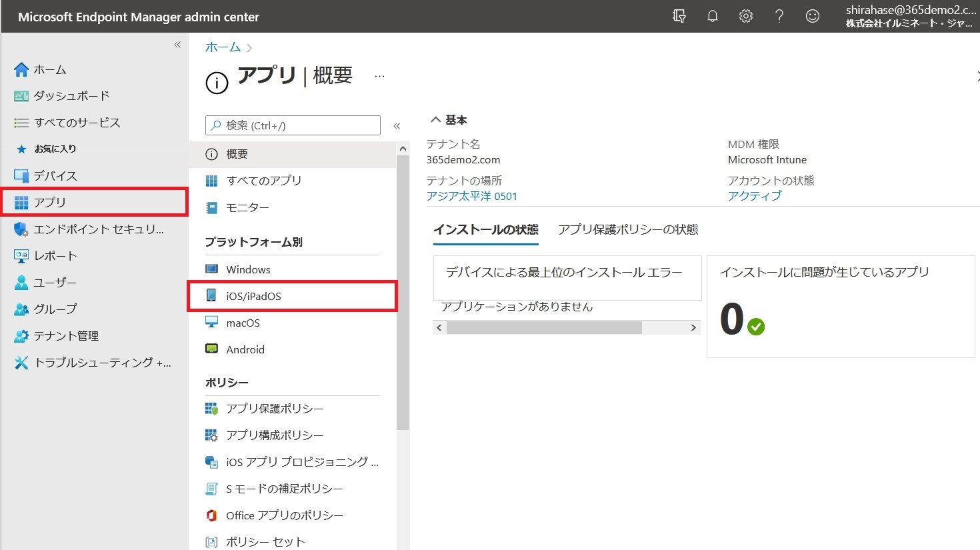This screenshot has width=980, height=550.
Task: Collapse the アプリ sub-menu panel
Action: pos(397,125)
